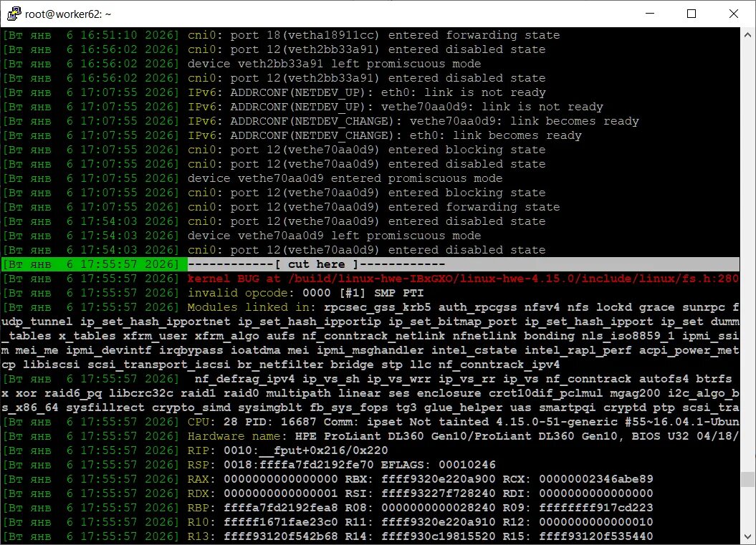Click R09 value ffffffff917cd223
756x545 pixels.
pos(596,508)
